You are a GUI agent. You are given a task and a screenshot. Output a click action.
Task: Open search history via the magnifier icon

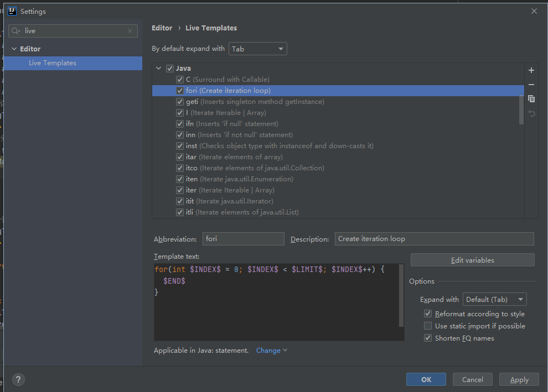point(15,31)
